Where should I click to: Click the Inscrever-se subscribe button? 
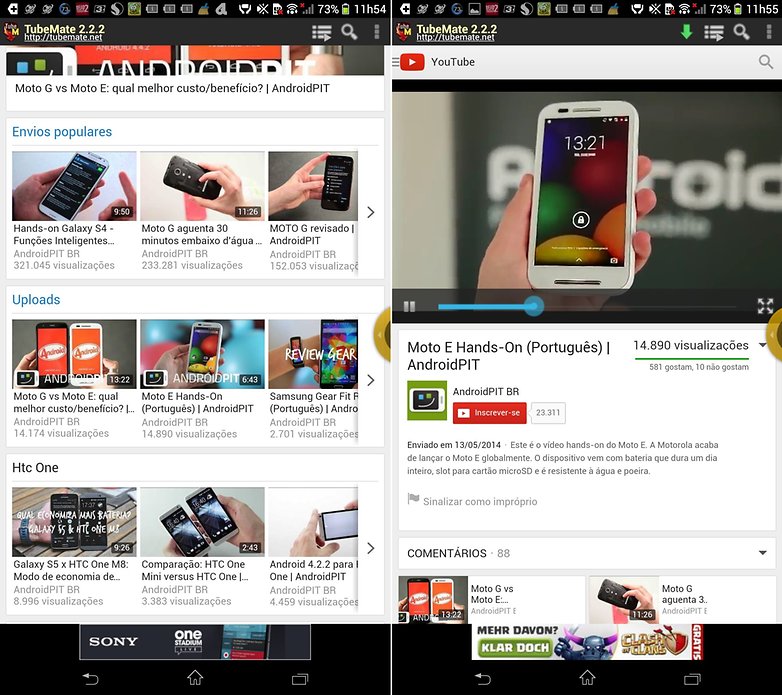click(x=489, y=413)
